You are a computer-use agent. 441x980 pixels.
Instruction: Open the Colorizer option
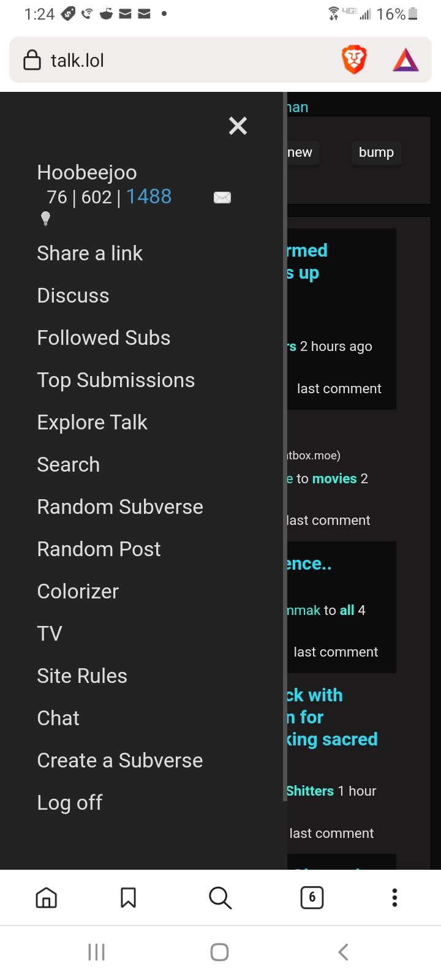(78, 591)
